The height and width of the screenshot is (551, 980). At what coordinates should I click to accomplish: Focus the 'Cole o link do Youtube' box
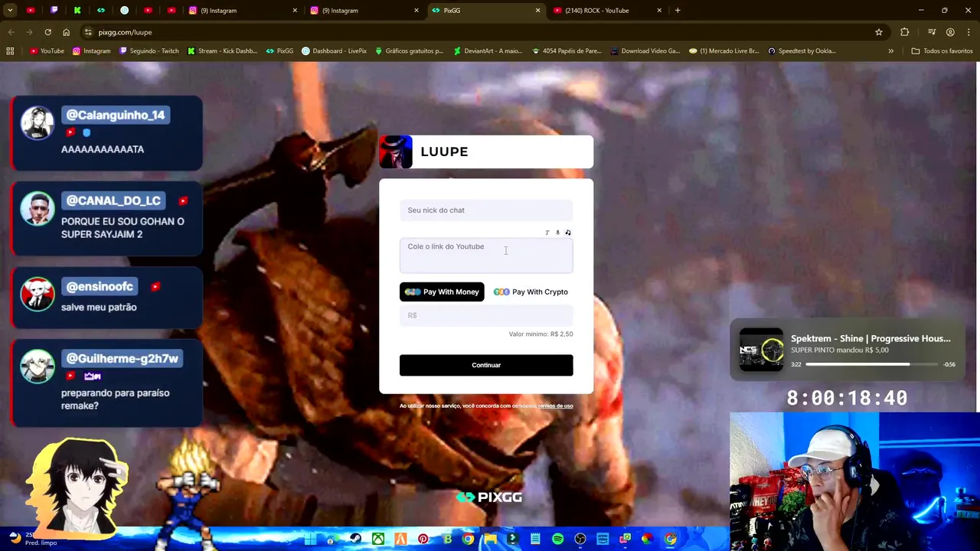tap(486, 256)
